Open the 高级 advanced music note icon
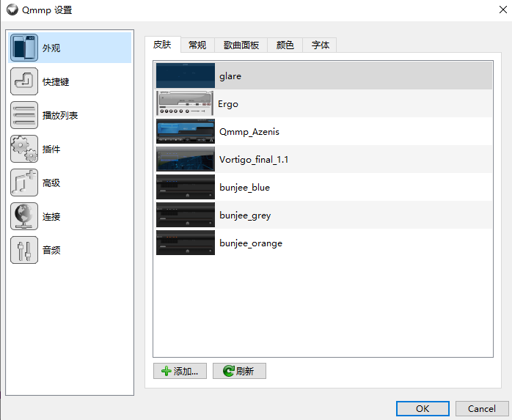The image size is (512, 420). pos(24,183)
